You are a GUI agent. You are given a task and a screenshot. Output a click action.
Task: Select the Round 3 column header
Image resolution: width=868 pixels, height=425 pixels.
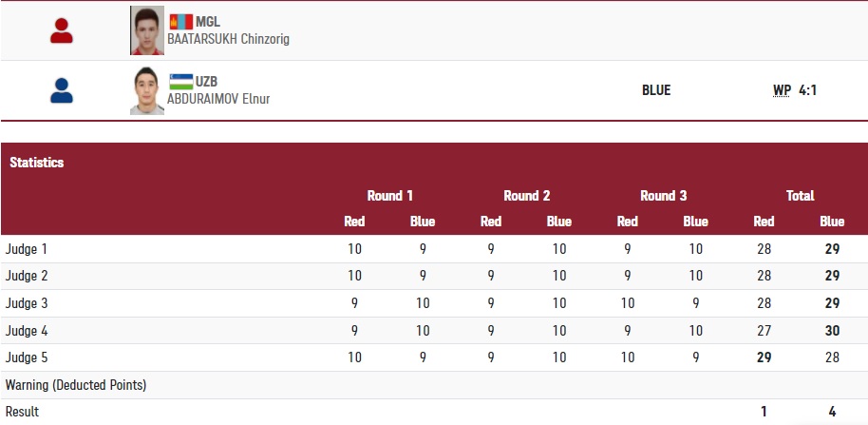[664, 196]
